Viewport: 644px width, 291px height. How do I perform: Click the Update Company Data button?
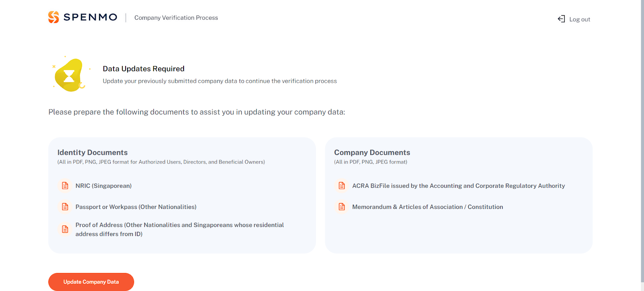(x=91, y=282)
